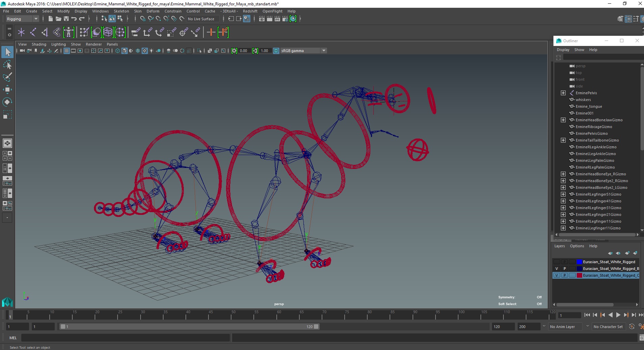Toggle the viewport grid display button
The image size is (644, 350).
(67, 51)
